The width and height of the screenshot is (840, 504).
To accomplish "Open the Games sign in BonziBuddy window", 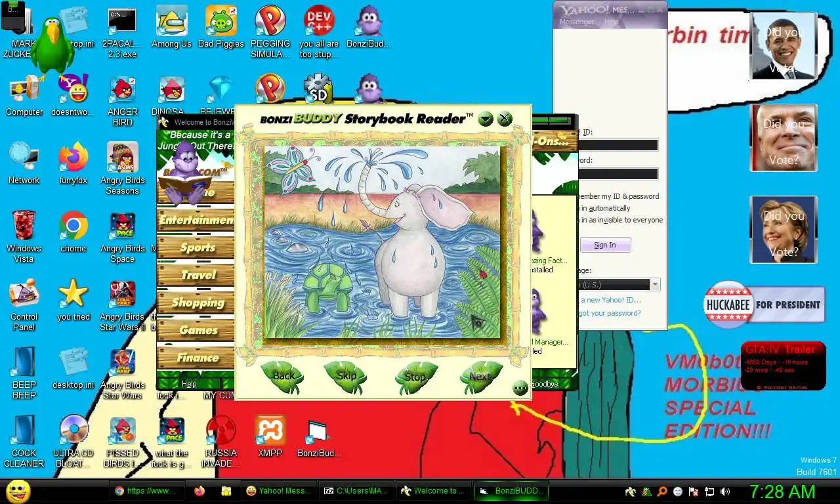I will (196, 330).
